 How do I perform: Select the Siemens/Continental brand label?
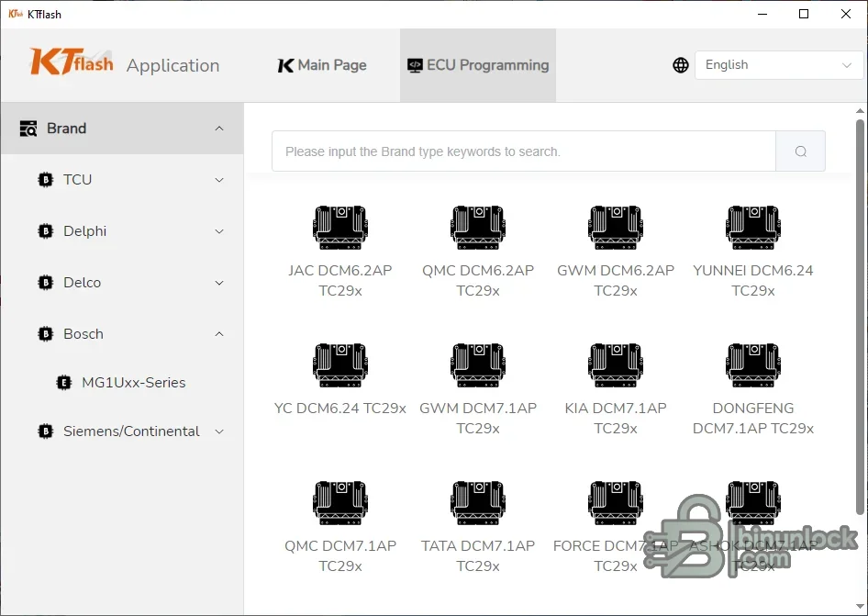click(131, 431)
